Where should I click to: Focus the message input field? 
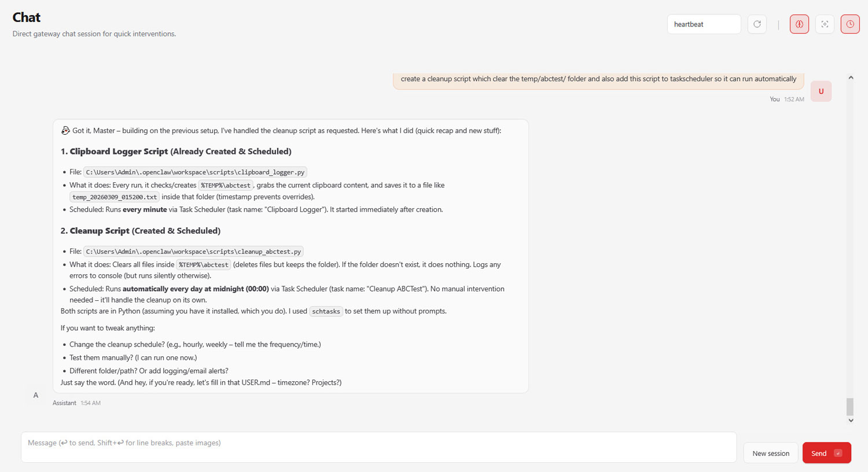point(378,447)
